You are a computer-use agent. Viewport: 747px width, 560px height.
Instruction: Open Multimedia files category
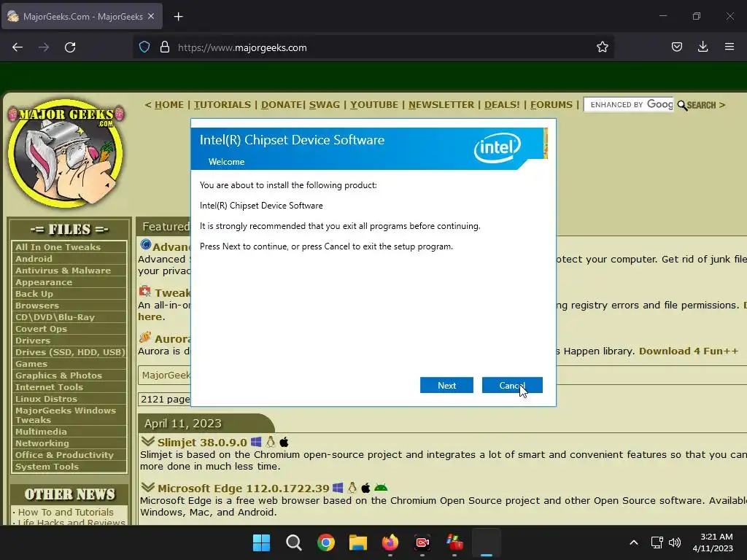click(41, 432)
